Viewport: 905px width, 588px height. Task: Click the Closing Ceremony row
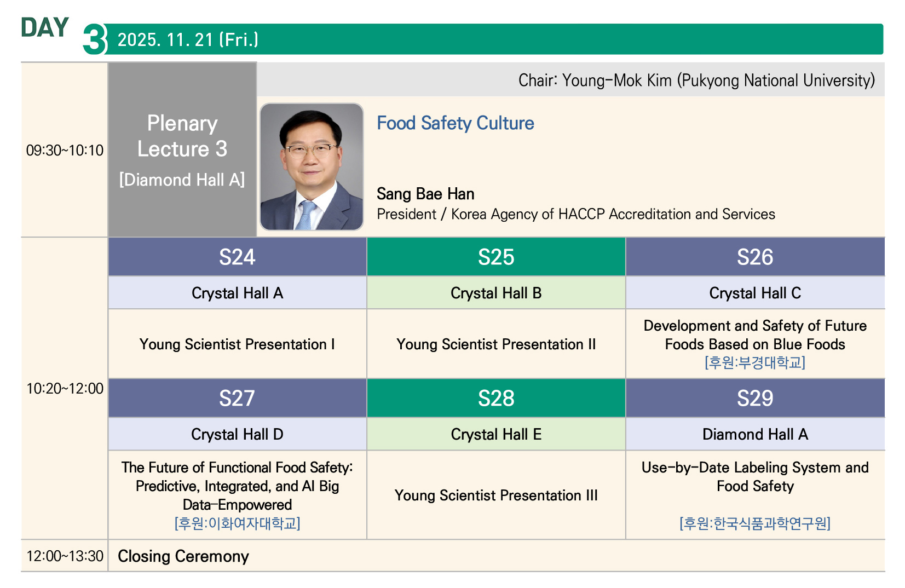point(183,556)
